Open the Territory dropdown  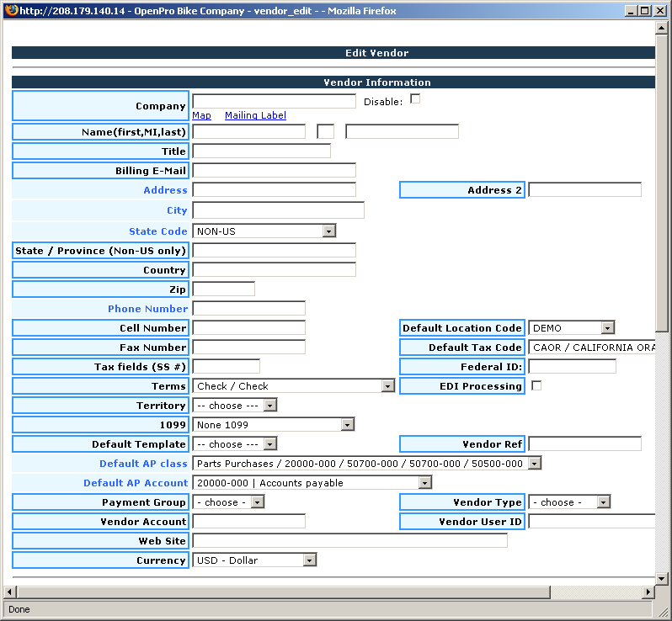235,406
